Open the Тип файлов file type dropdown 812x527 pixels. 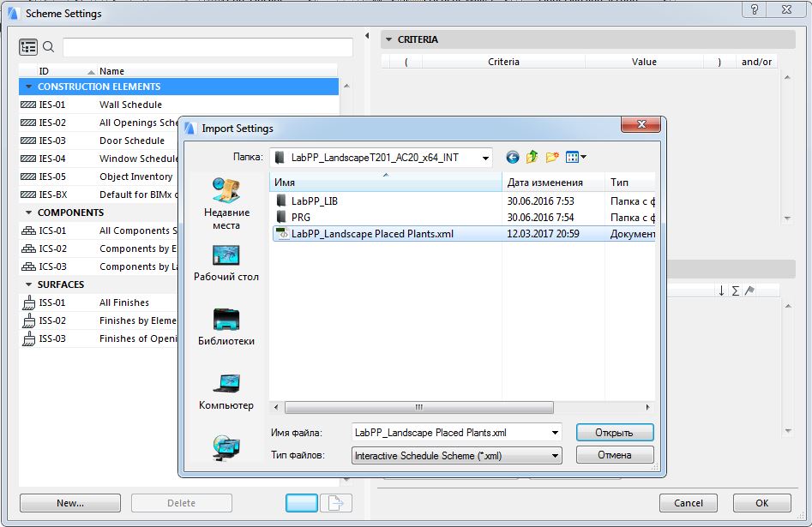point(457,456)
